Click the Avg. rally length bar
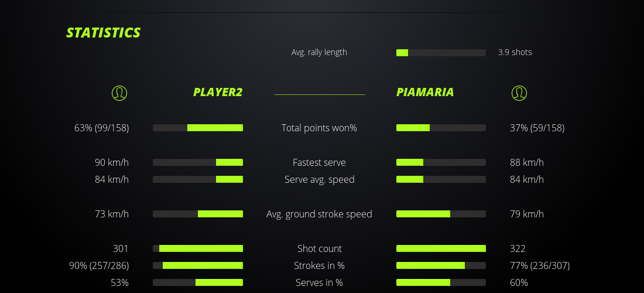This screenshot has width=644, height=293. pyautogui.click(x=441, y=53)
